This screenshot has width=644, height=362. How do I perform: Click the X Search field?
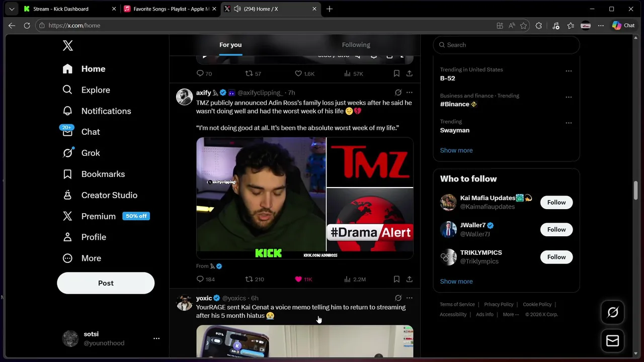point(506,45)
